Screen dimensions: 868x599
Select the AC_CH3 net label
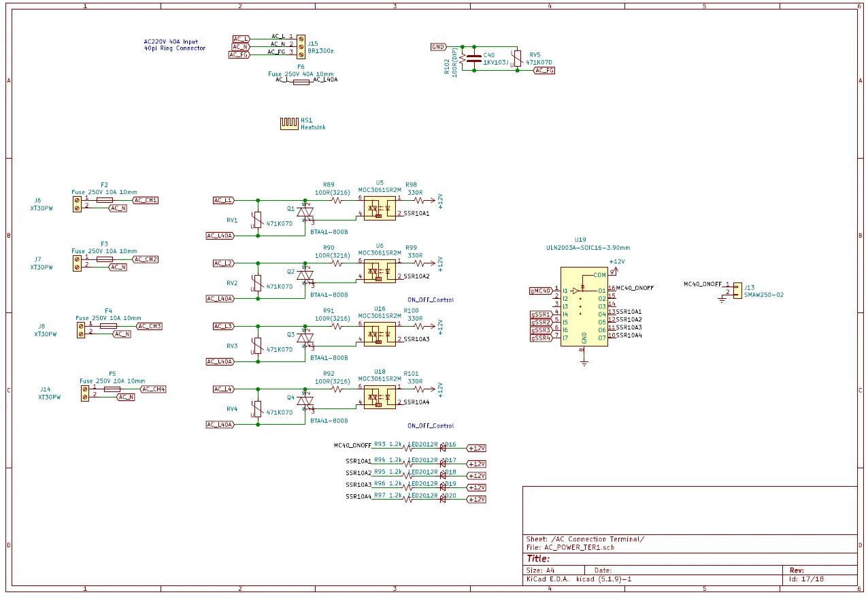pos(150,326)
